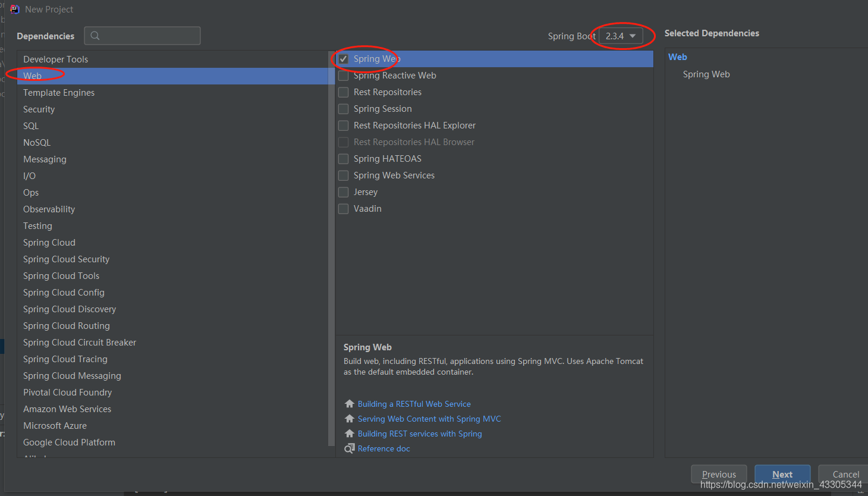
Task: Click the category list vertical scrollbar
Action: [331, 249]
